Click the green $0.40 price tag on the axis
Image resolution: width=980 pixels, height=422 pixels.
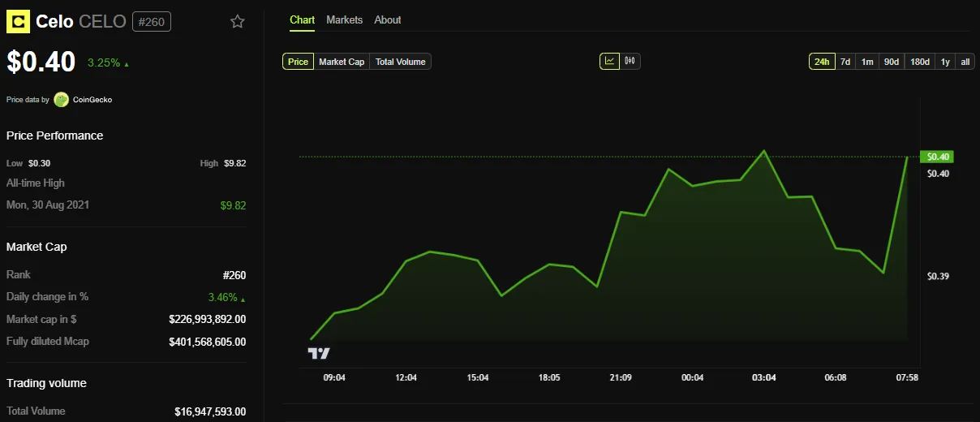pos(938,157)
